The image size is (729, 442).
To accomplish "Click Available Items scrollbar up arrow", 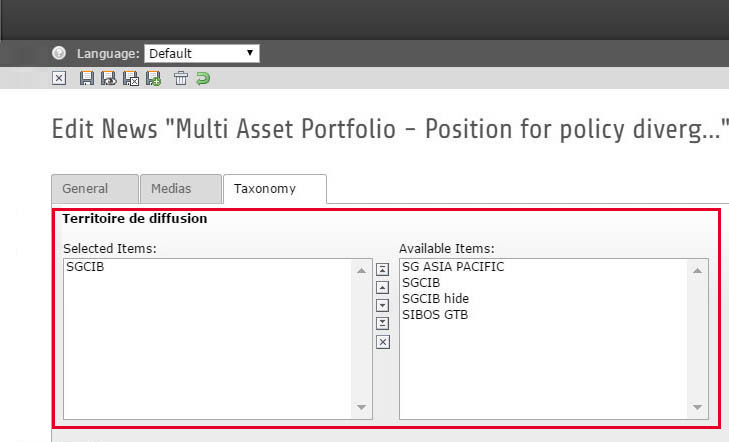I will pos(697,270).
